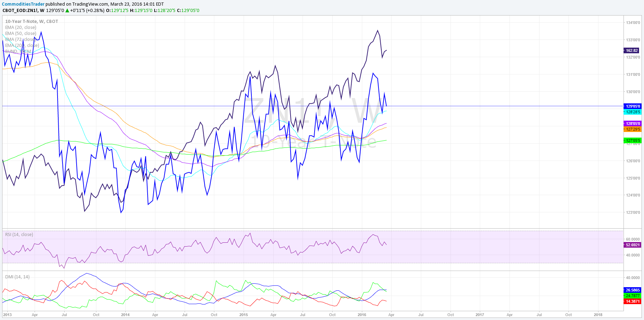Select the EMA (72, close) legend entry
Screen dimensions: 644x320
pos(21,39)
